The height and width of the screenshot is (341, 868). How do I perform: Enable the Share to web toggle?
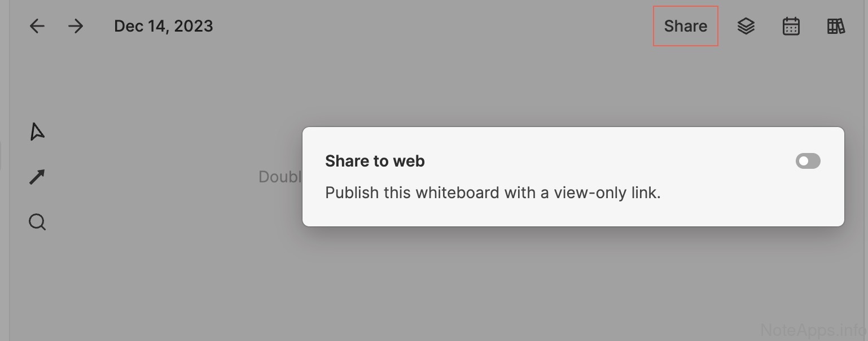point(808,161)
